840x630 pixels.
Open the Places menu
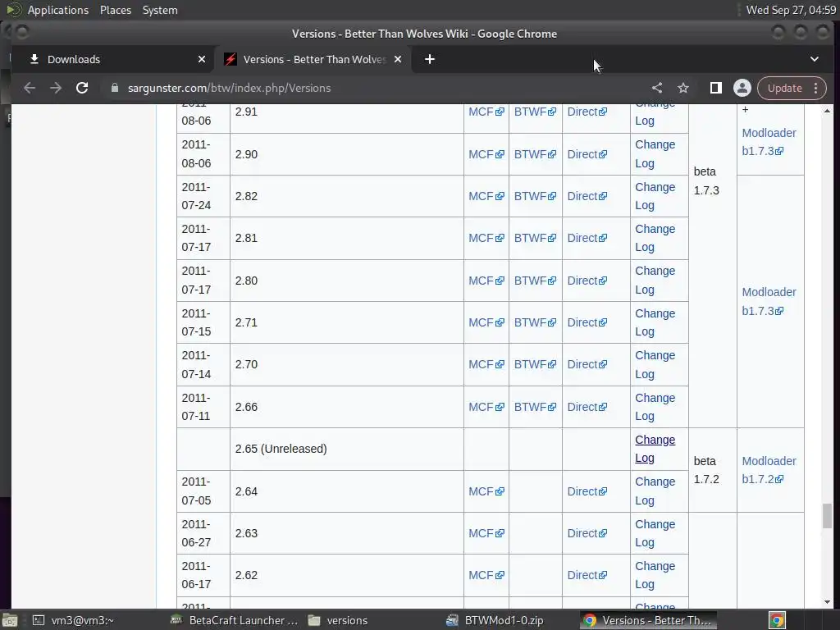[115, 10]
